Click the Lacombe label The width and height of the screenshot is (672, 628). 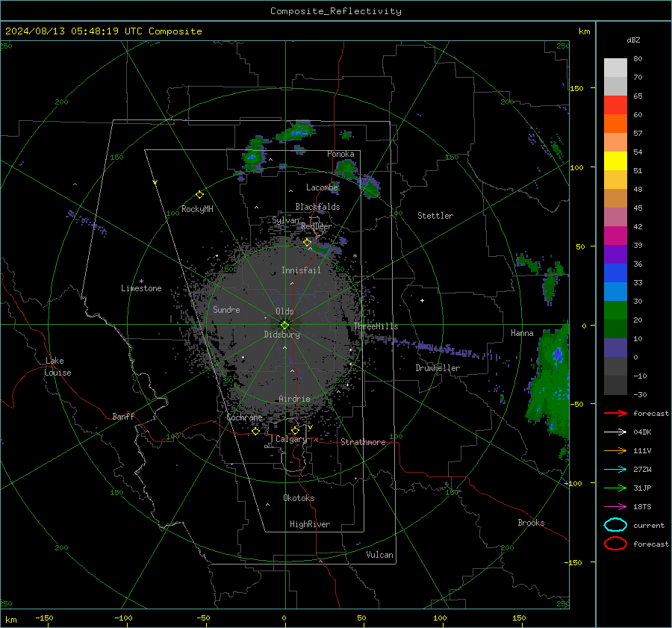(x=322, y=187)
